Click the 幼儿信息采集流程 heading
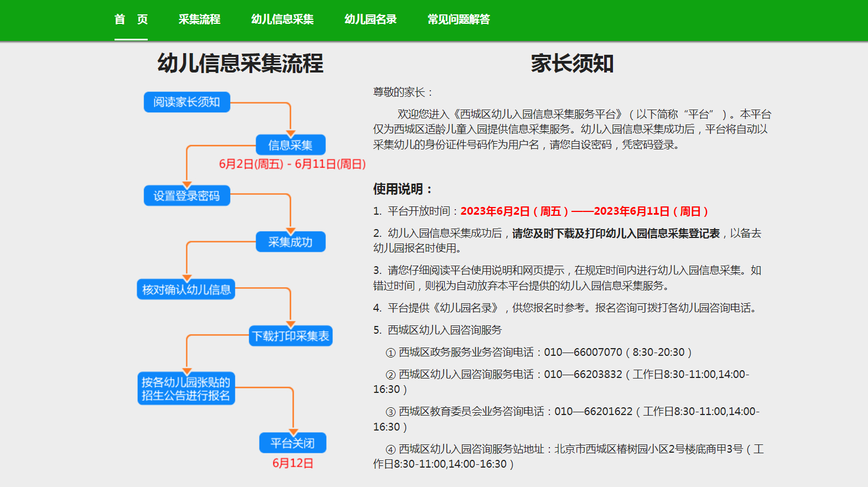The height and width of the screenshot is (487, 868). tap(240, 64)
